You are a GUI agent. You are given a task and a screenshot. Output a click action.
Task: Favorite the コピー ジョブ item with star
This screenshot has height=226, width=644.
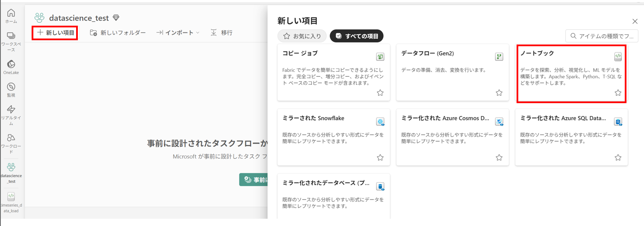[x=380, y=93]
